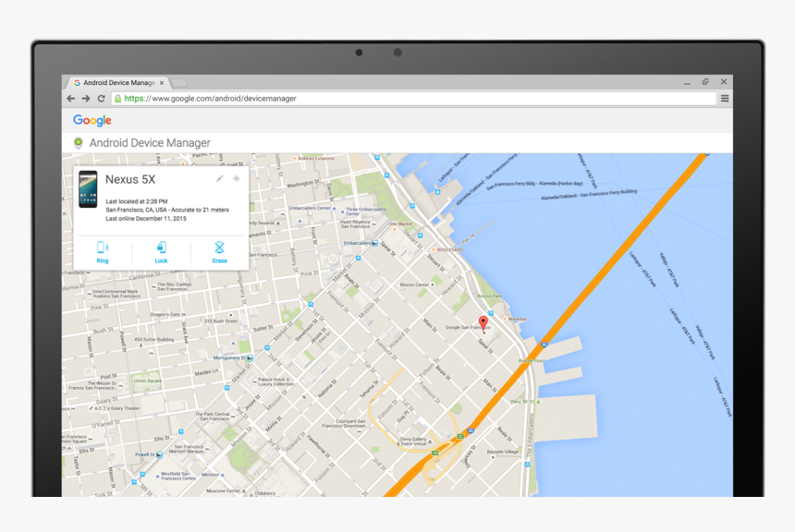Click the "Piers 30-32" map label

(x=522, y=401)
